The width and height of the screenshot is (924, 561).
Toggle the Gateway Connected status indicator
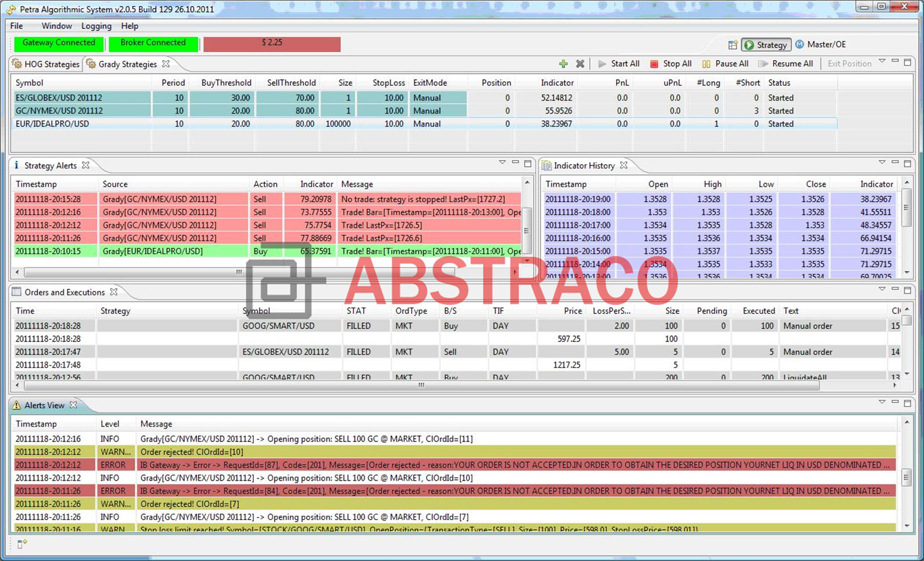tap(58, 42)
